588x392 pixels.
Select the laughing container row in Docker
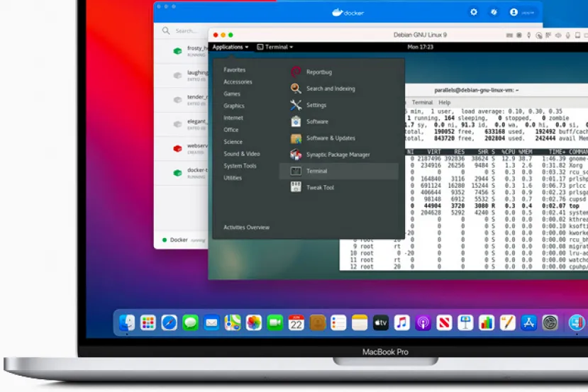point(181,75)
